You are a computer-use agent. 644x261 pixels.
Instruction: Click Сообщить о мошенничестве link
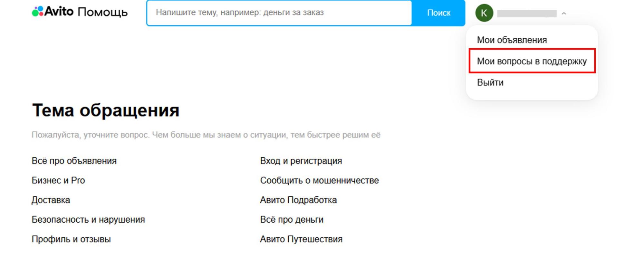click(x=319, y=181)
